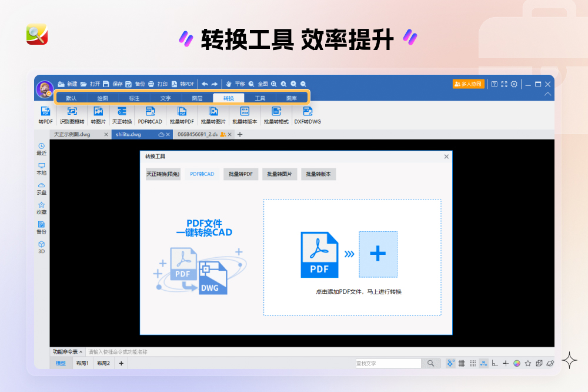Switch to the 默认 ribbon tab
The height and width of the screenshot is (392, 588).
pyautogui.click(x=71, y=98)
